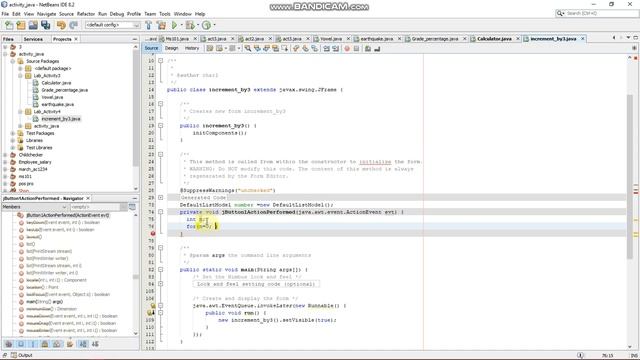Switch to History view

[192, 48]
